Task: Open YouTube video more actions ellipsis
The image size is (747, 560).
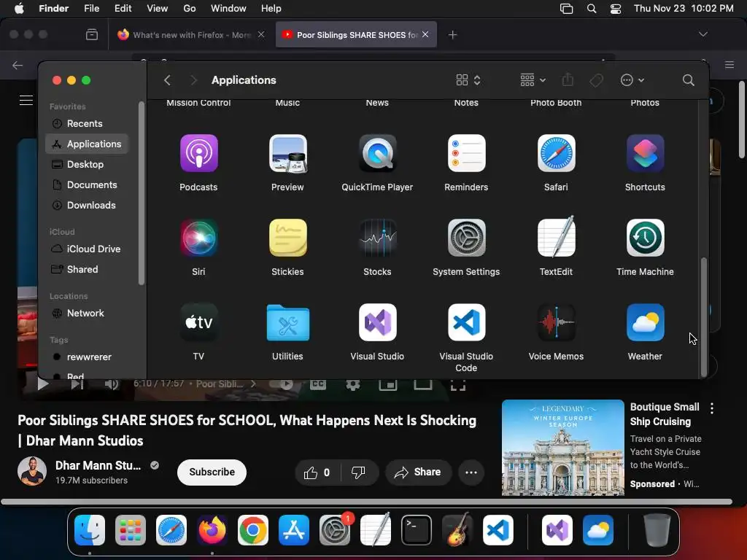Action: point(471,472)
